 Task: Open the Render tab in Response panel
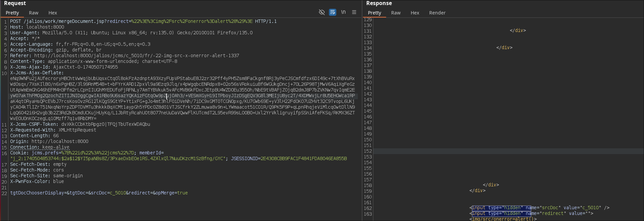[437, 13]
